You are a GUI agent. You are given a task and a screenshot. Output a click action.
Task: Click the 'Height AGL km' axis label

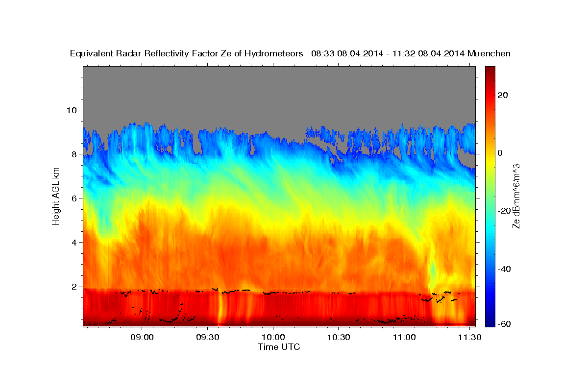point(56,196)
